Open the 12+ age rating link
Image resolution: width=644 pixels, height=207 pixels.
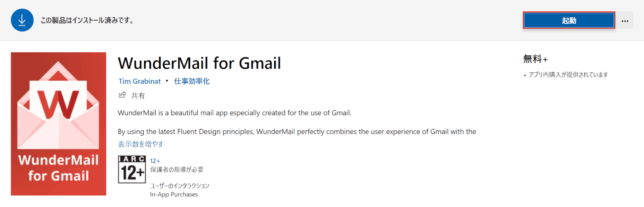tap(155, 161)
